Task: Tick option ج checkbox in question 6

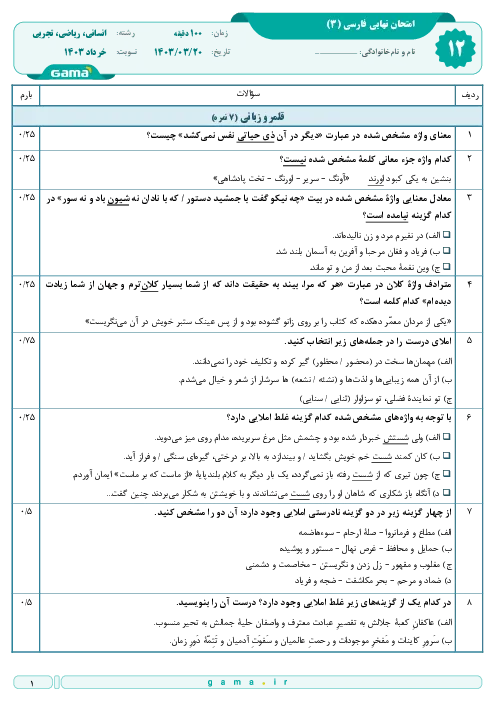Action: 446,475
